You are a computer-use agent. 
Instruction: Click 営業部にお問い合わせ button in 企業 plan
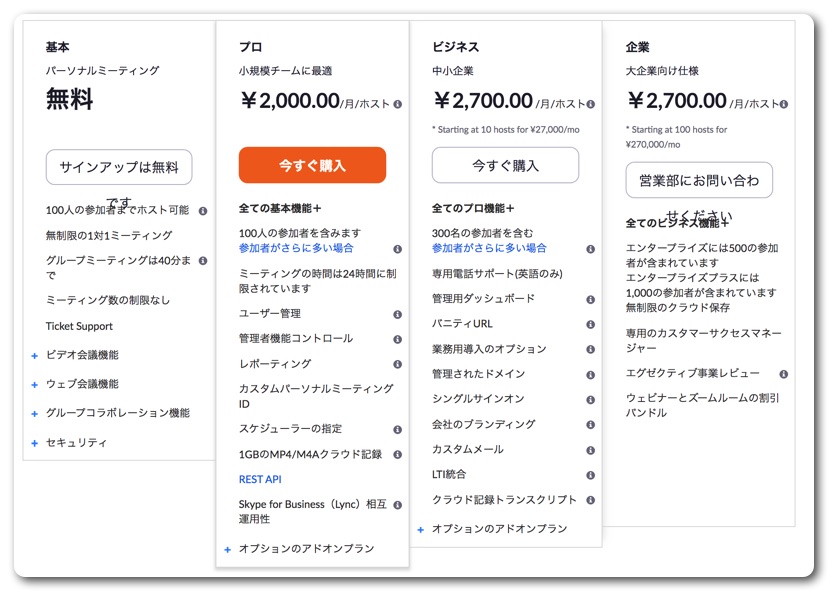[699, 180]
